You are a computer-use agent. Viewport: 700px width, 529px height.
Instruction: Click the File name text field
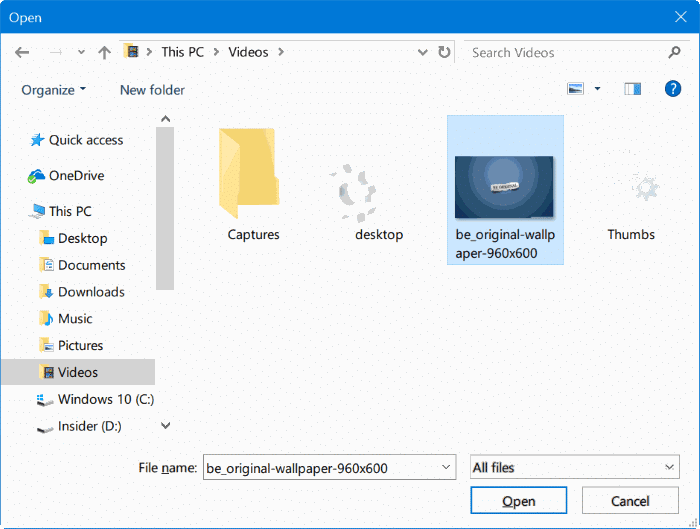tap(321, 468)
